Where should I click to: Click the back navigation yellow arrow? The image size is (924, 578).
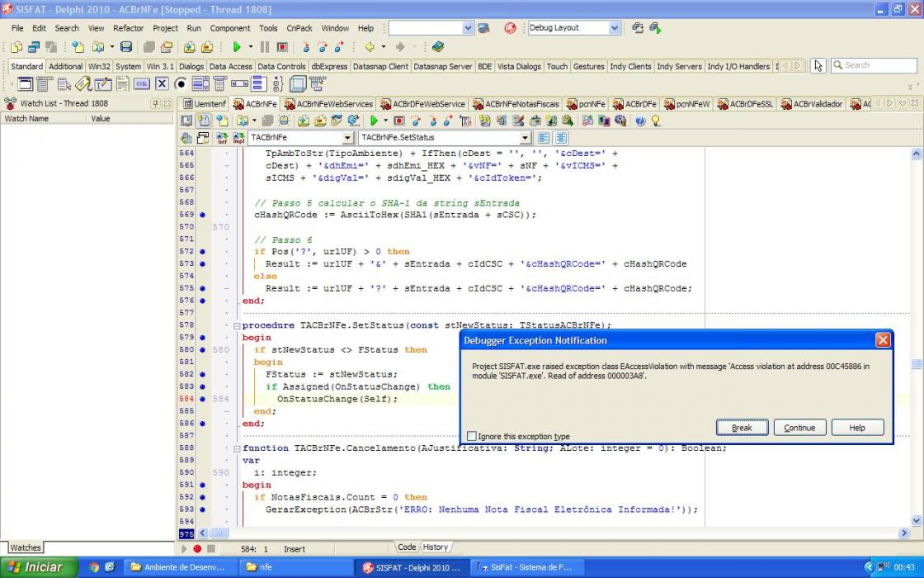pos(370,46)
